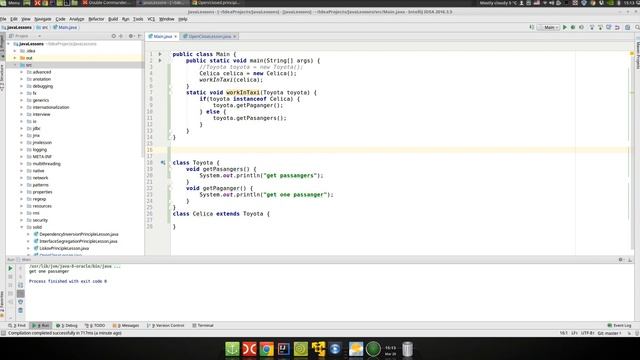Click the run gutter arrow beside main method

(160, 60)
